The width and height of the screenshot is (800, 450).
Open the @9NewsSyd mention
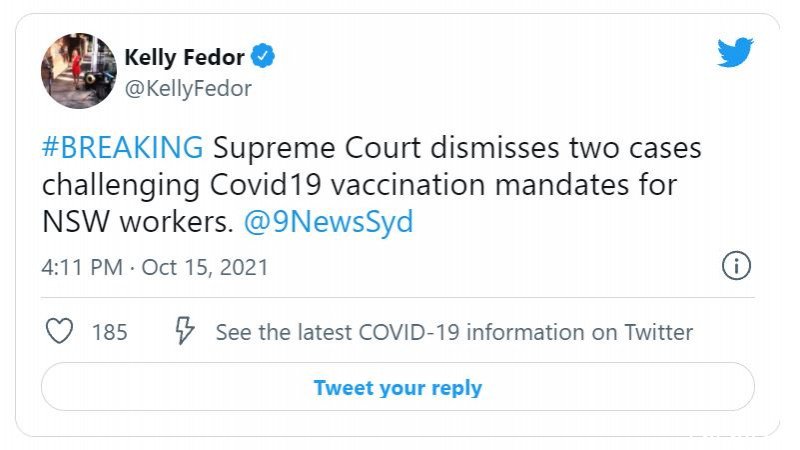coord(329,222)
